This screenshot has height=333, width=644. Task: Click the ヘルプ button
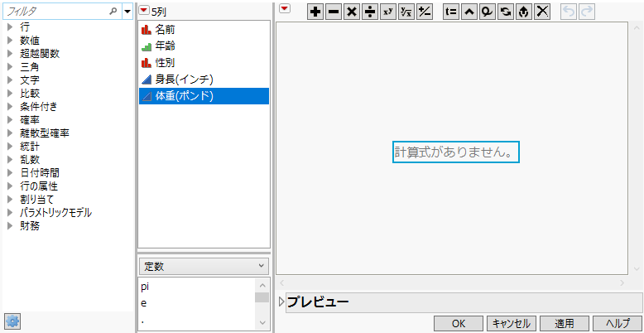tap(618, 324)
